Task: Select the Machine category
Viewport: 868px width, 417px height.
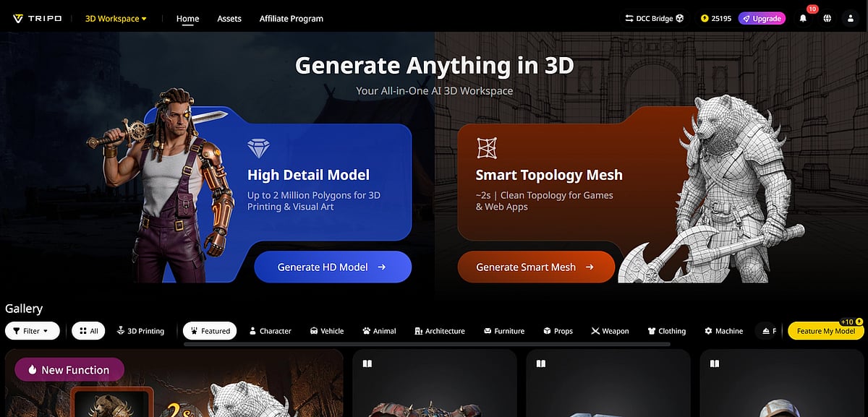Action: pos(723,331)
